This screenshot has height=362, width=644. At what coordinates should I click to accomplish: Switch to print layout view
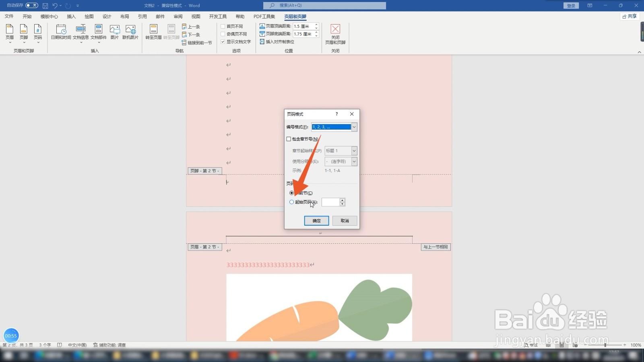coord(562,345)
